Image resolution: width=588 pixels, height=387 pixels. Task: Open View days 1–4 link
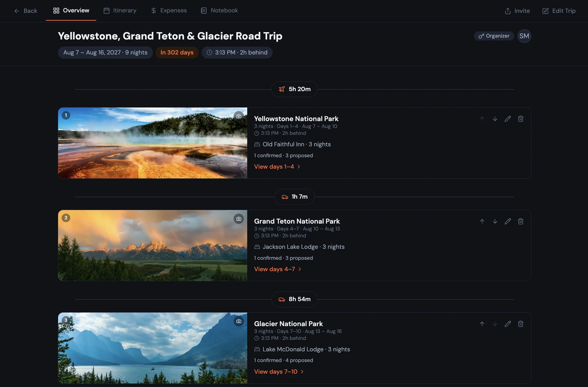point(277,167)
